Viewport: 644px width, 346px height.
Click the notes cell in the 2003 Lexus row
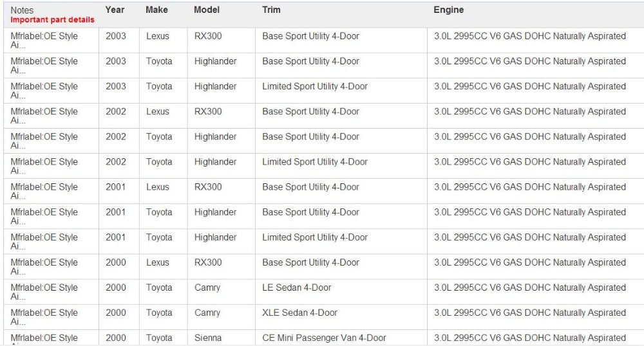pyautogui.click(x=44, y=40)
